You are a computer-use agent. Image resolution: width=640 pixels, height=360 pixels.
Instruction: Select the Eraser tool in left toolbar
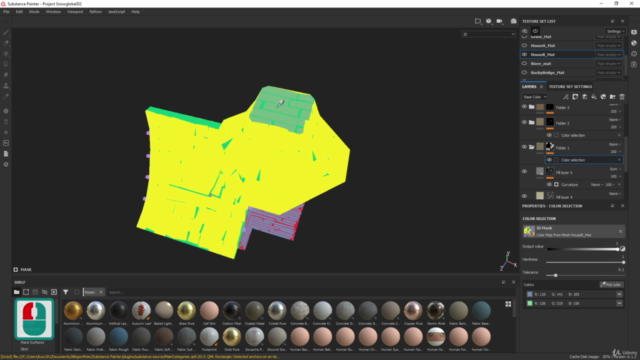pos(6,43)
